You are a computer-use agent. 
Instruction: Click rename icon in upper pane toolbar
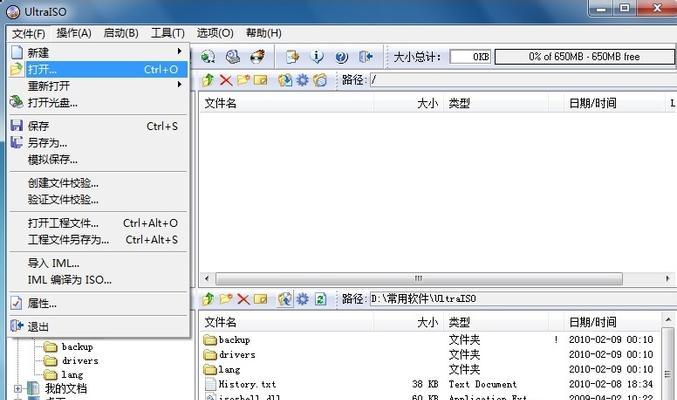pyautogui.click(x=260, y=80)
